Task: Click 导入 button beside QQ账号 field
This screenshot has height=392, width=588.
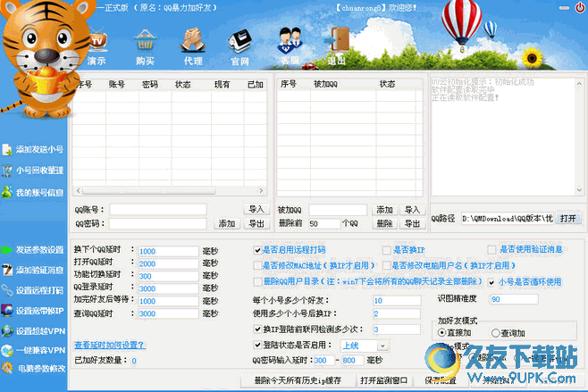Action: pyautogui.click(x=256, y=209)
